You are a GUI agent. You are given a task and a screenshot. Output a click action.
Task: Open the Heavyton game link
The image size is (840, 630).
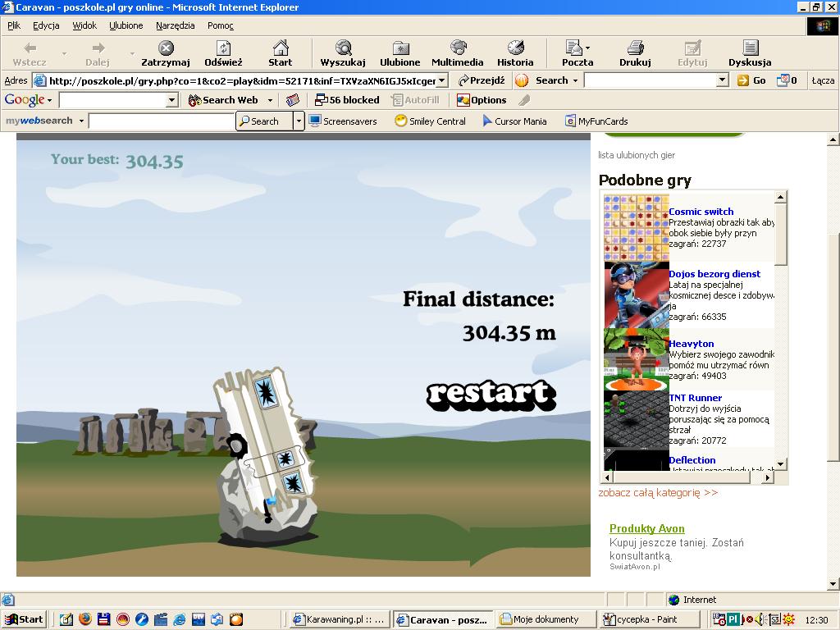691,344
